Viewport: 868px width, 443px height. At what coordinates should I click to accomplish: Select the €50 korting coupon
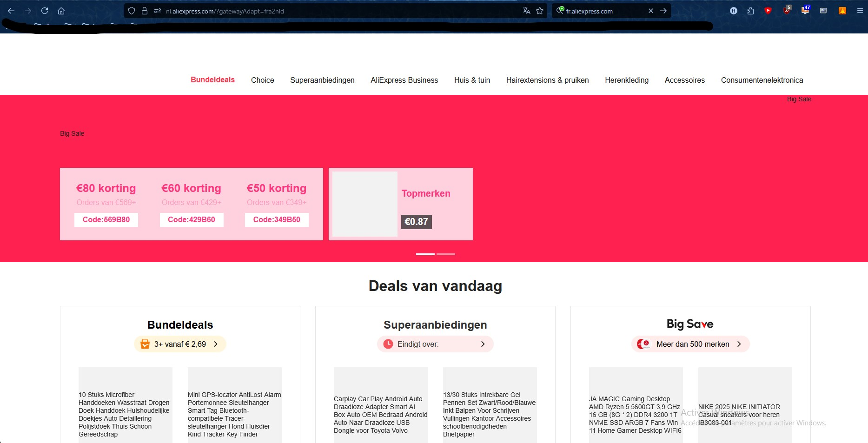pyautogui.click(x=277, y=188)
